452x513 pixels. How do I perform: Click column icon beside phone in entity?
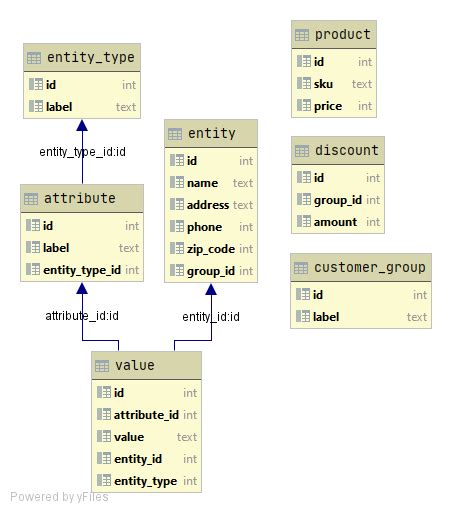177,226
